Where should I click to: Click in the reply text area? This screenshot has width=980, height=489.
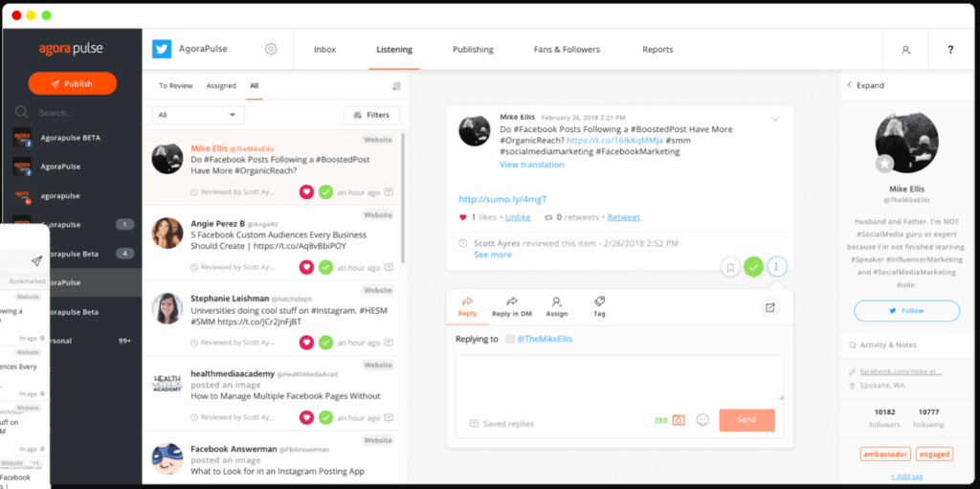tap(619, 378)
